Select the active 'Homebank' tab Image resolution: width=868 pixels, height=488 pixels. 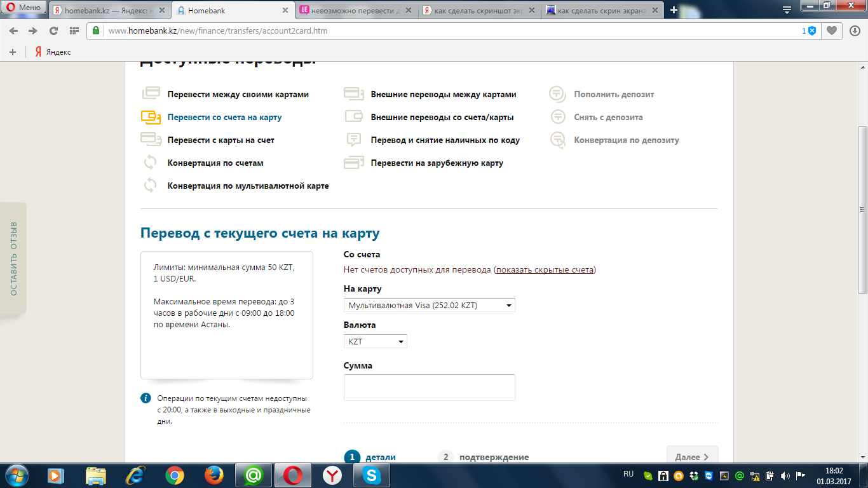point(233,10)
